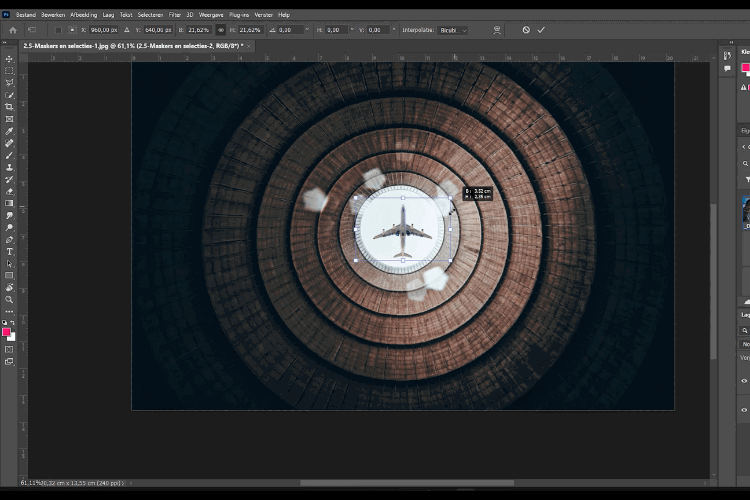Screen dimensions: 750x500
Task: Toggle the reference point checkbox
Action: (58, 30)
